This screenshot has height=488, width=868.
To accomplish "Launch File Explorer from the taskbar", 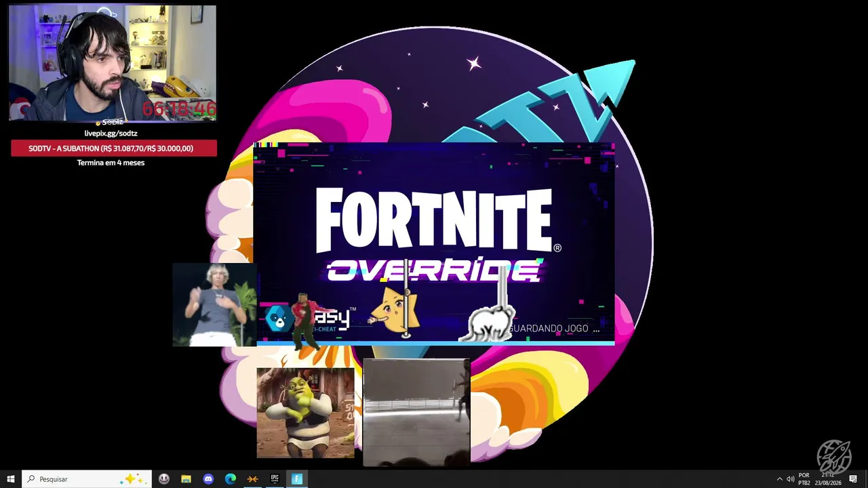I will click(x=186, y=479).
